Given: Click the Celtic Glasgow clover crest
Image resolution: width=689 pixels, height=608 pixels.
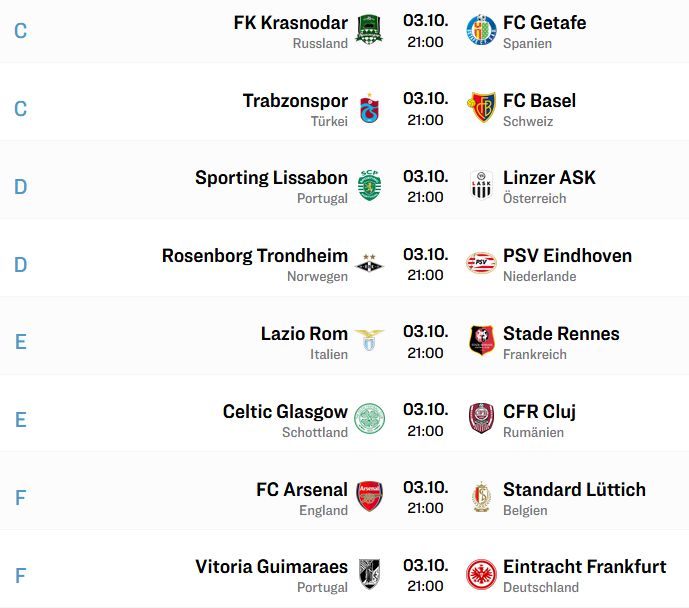Looking at the screenshot, I should (369, 418).
